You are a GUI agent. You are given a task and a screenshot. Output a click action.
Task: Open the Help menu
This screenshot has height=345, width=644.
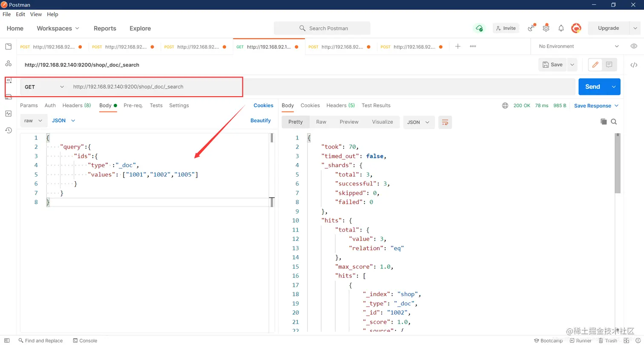tap(52, 14)
